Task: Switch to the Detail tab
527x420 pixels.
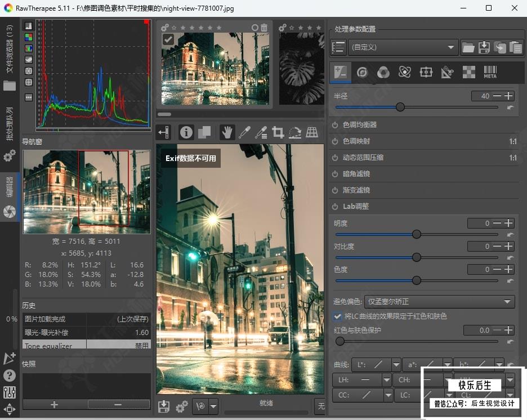Action: (362, 72)
